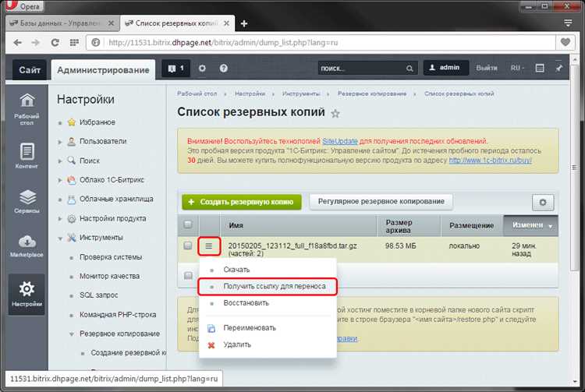Open Marketplace in left sidebar
Image resolution: width=585 pixels, height=392 pixels.
point(27,246)
